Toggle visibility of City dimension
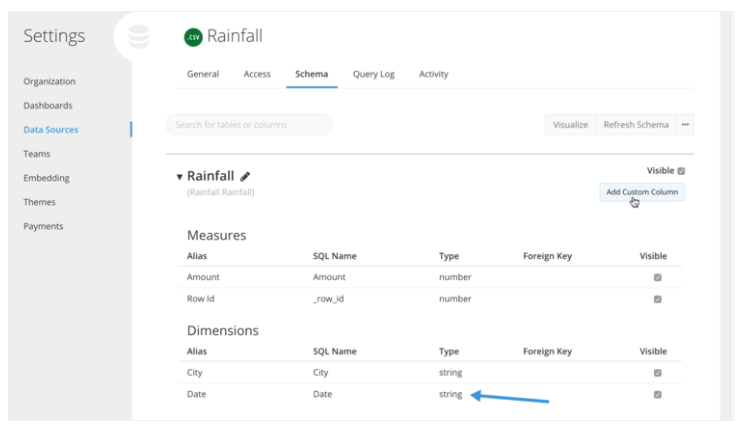This screenshot has width=742, height=426. (x=657, y=373)
